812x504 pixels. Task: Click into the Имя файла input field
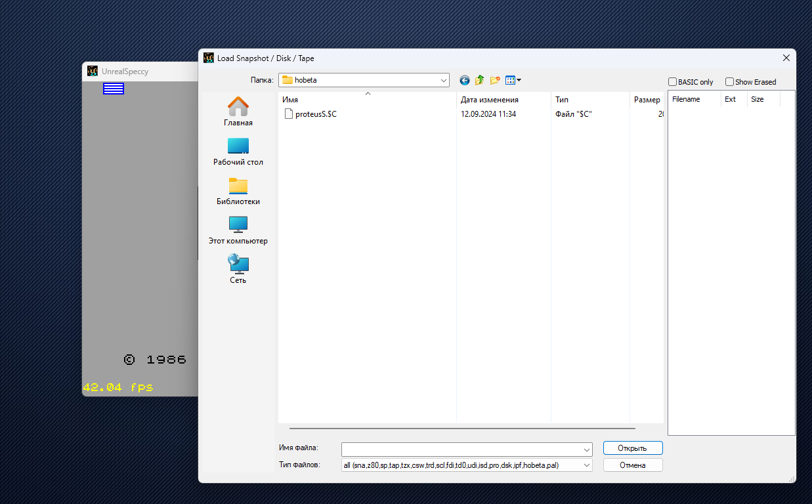click(461, 449)
